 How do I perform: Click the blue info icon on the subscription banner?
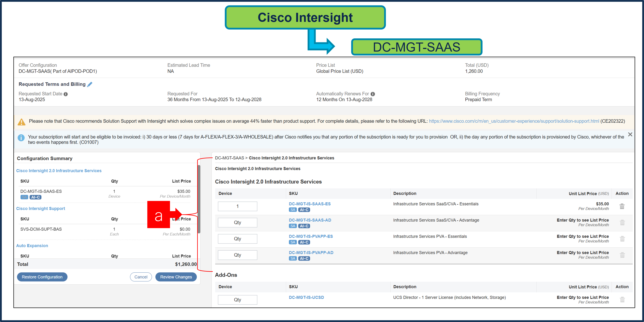click(21, 138)
